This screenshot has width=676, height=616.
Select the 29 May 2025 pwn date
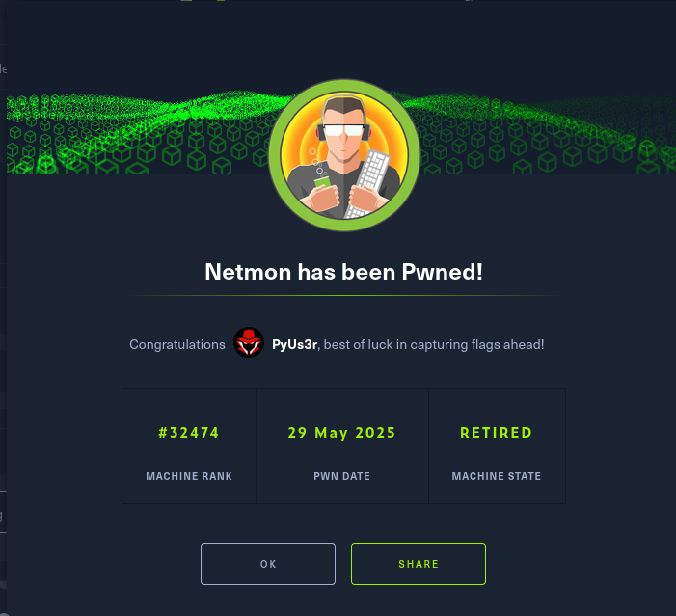342,433
